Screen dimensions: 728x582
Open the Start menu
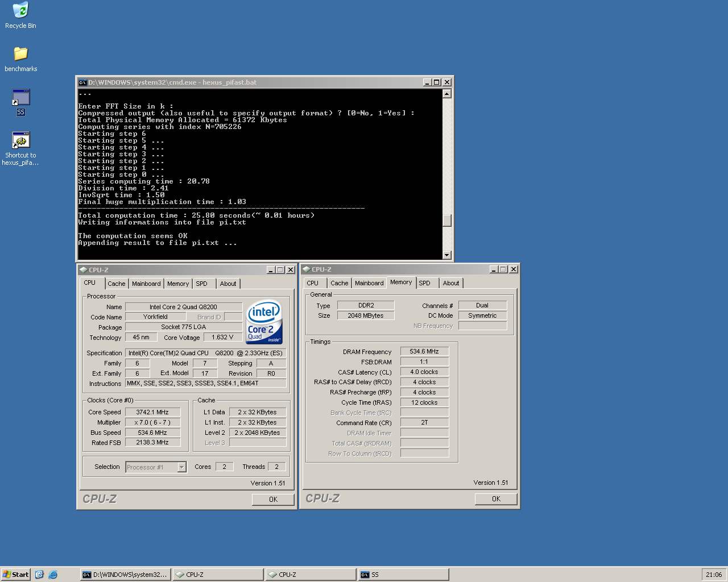point(16,575)
